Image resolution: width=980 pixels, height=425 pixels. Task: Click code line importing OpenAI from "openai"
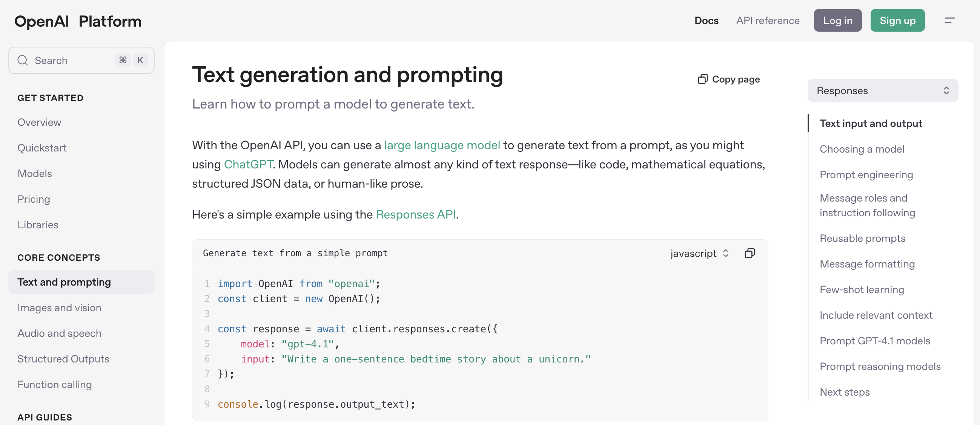299,284
